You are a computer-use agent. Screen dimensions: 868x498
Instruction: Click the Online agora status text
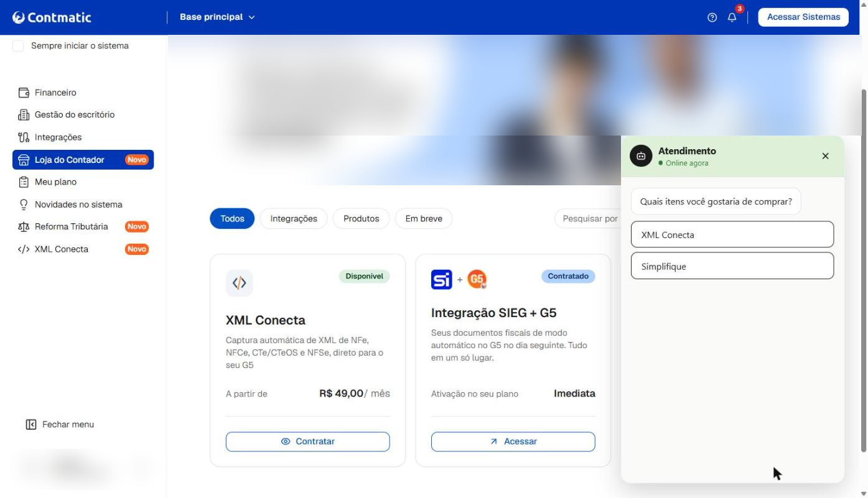(687, 164)
